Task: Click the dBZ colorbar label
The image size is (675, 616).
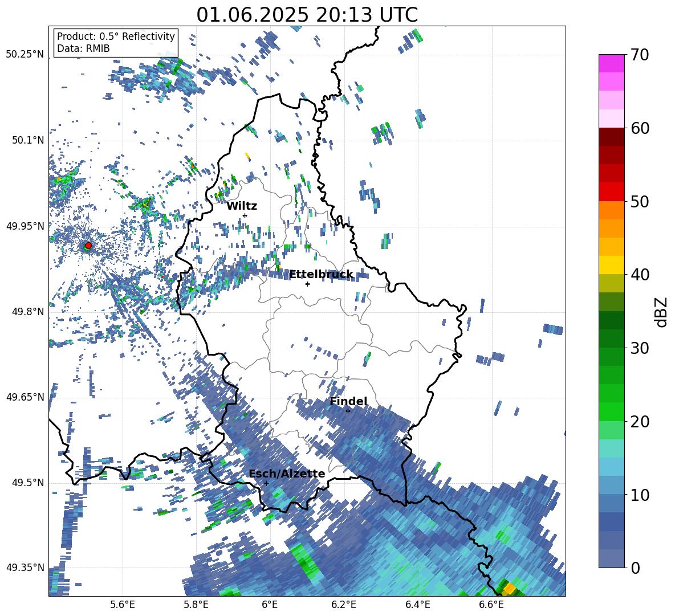Action: pos(662,312)
